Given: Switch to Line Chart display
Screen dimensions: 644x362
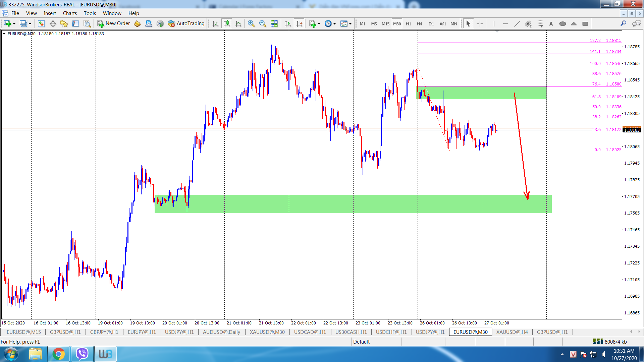Looking at the screenshot, I should pos(238,23).
